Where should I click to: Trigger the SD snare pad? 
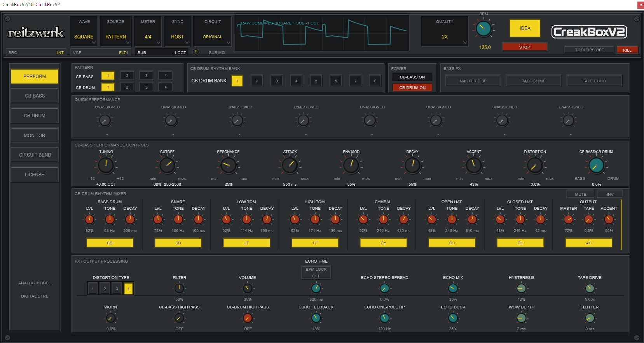(x=178, y=243)
